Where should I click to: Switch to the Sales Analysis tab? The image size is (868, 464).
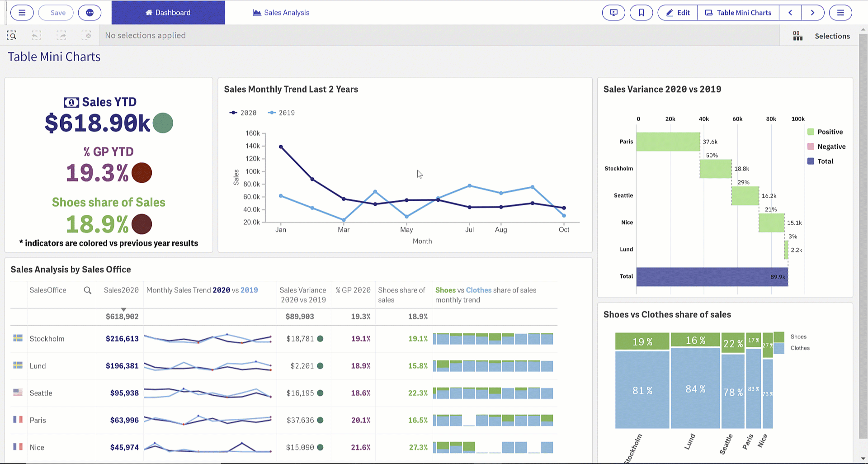[281, 13]
